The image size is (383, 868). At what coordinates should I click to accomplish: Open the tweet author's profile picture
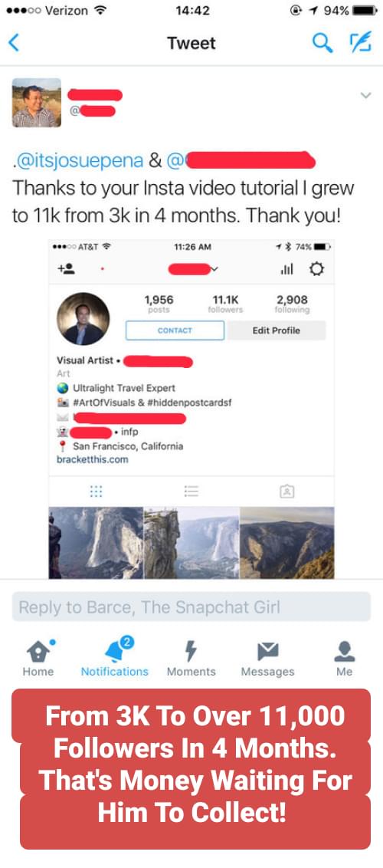[37, 103]
